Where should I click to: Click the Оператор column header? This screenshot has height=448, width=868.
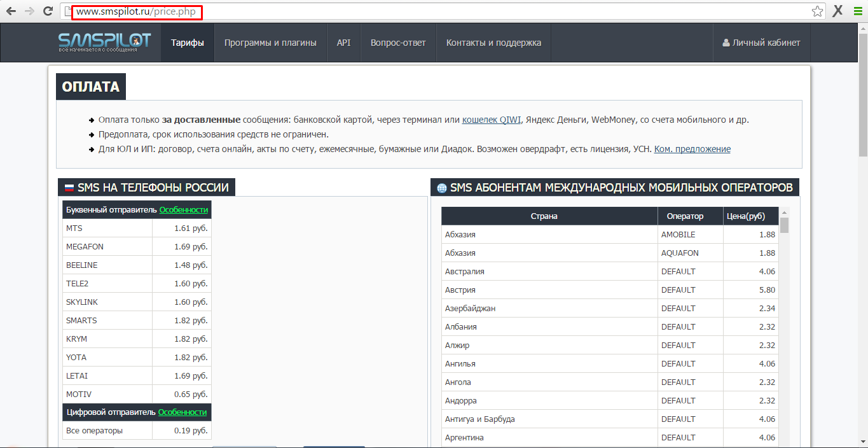point(690,216)
